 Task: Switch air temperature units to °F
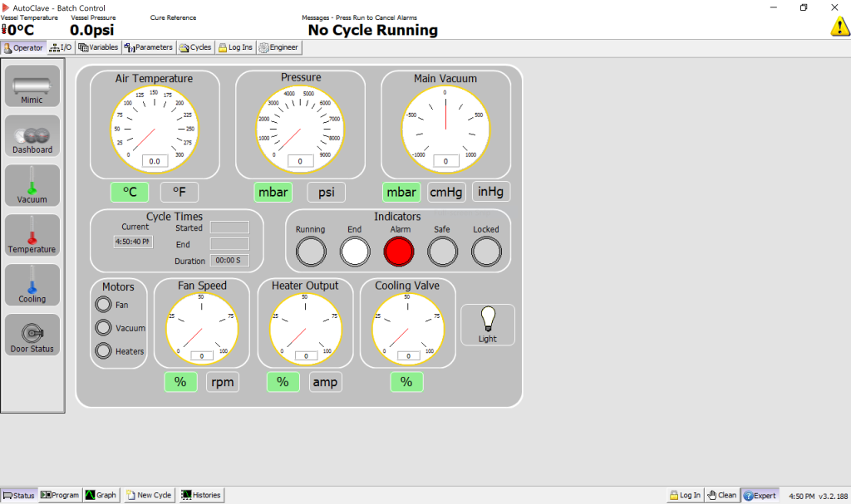pyautogui.click(x=179, y=193)
